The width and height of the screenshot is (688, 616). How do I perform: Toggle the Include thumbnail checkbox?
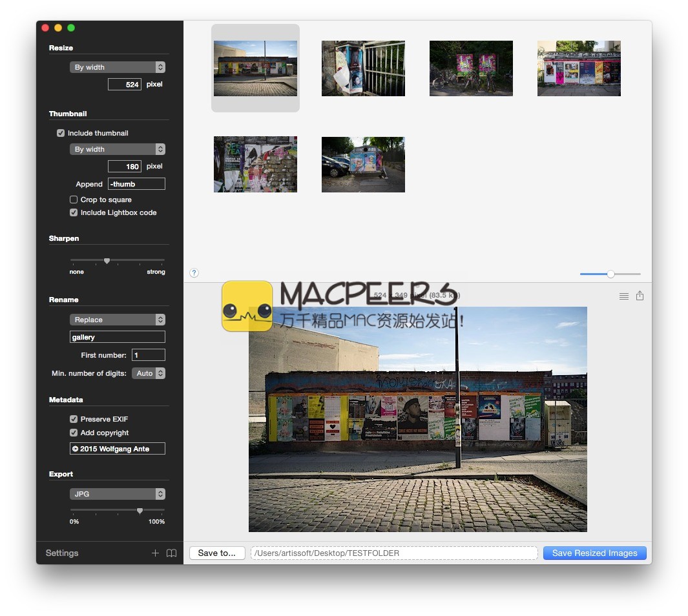[61, 133]
